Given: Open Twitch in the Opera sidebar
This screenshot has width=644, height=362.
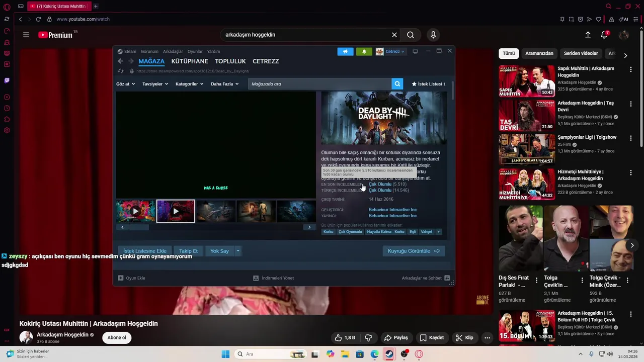Looking at the screenshot, I should [x=7, y=80].
